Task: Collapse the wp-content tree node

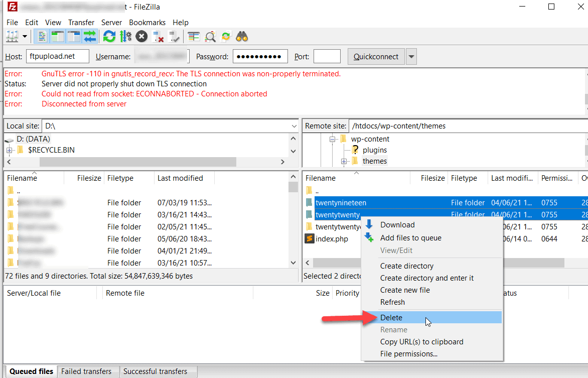Action: [x=332, y=139]
